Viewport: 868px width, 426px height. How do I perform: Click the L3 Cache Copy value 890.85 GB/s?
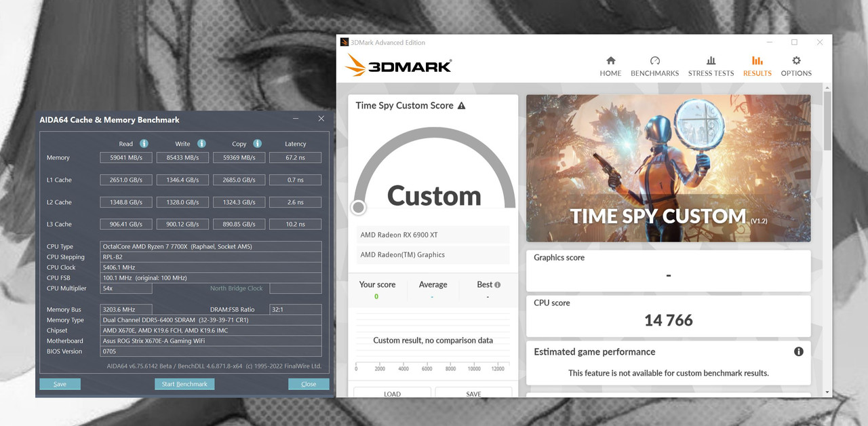pos(238,224)
